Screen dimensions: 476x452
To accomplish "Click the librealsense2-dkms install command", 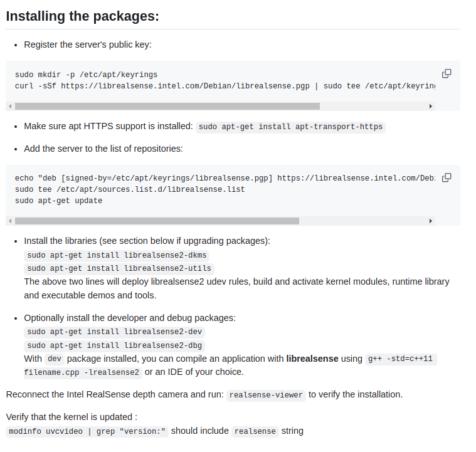I will [117, 255].
